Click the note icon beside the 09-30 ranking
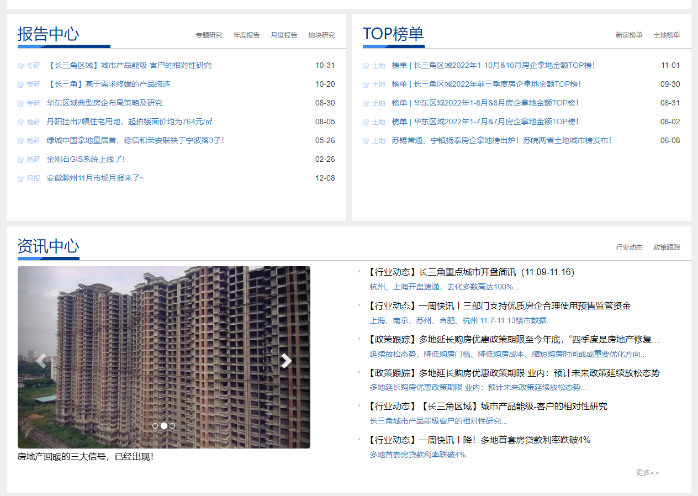The image size is (698, 496). coord(366,85)
